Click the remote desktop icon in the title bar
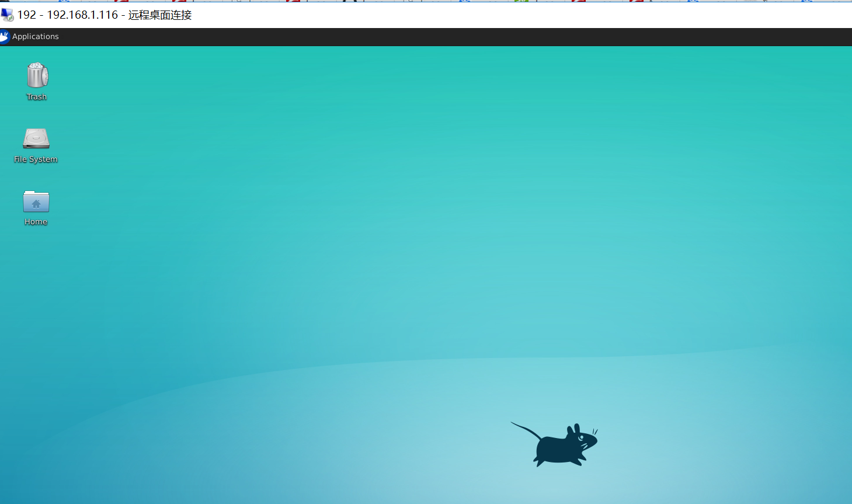 [8, 15]
